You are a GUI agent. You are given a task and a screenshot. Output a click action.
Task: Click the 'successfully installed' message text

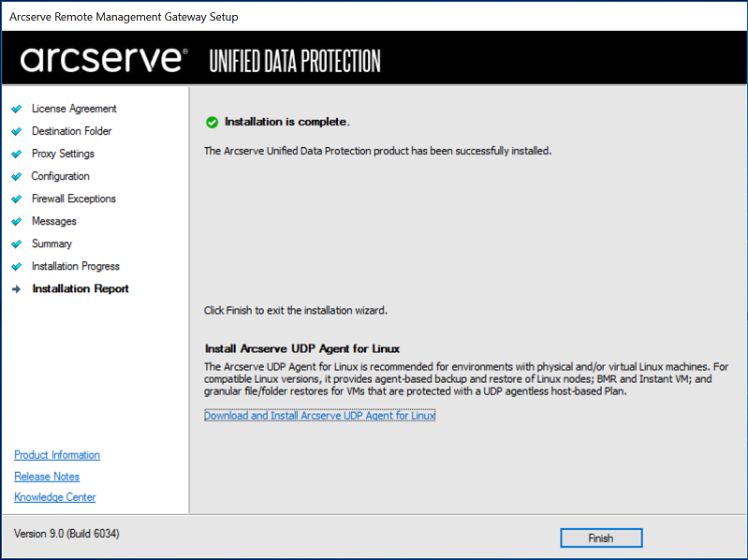click(x=378, y=151)
